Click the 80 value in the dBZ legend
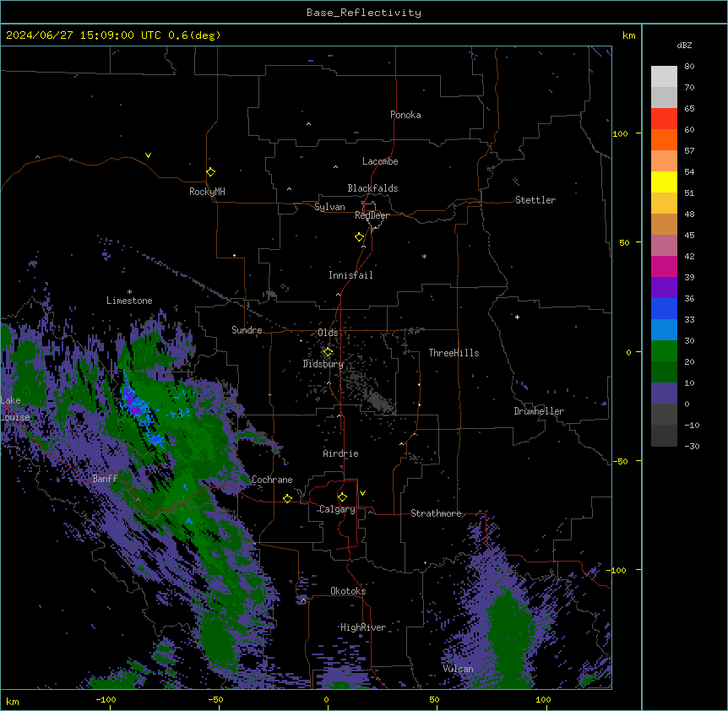Image resolution: width=728 pixels, height=711 pixels. [x=689, y=67]
